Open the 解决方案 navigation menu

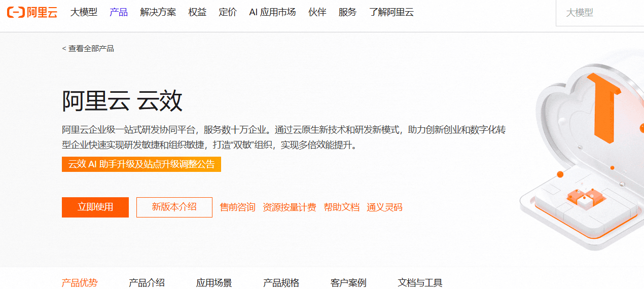pos(158,12)
